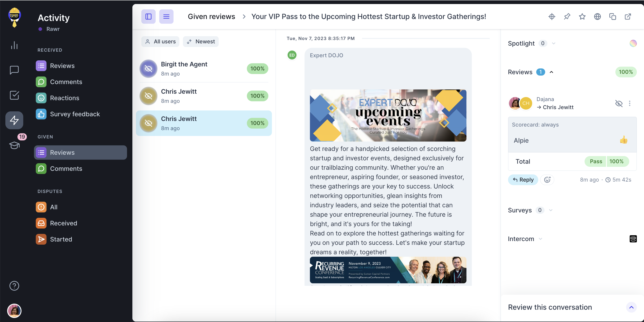Toggle visibility on Dajana's review eye icon

pos(619,103)
